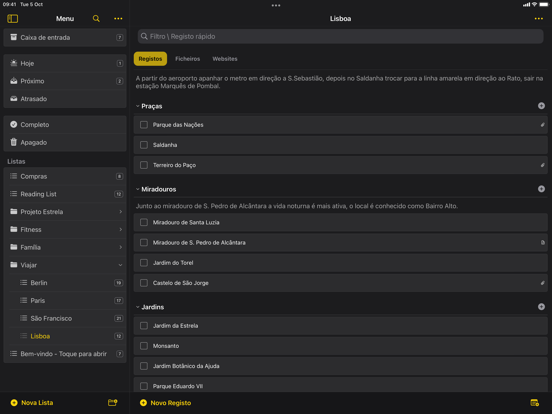
Task: Select the Lisboa list in sidebar
Action: 67,336
